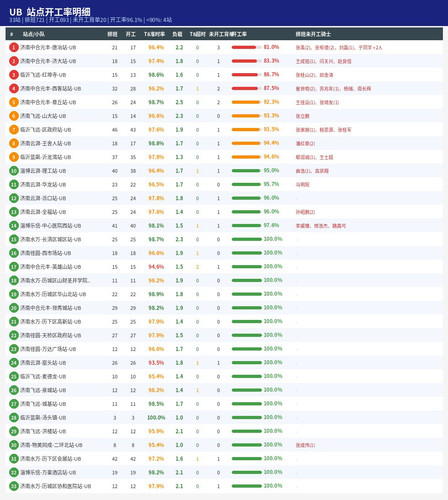Click the red 94.6% T8 rate in row 17

(x=156, y=267)
